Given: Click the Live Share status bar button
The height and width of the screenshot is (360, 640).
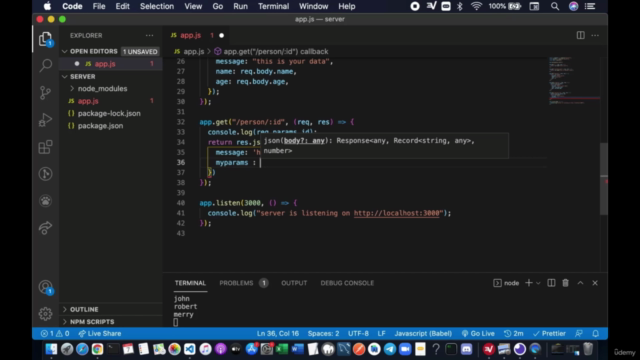Looking at the screenshot, I should pyautogui.click(x=100, y=333).
